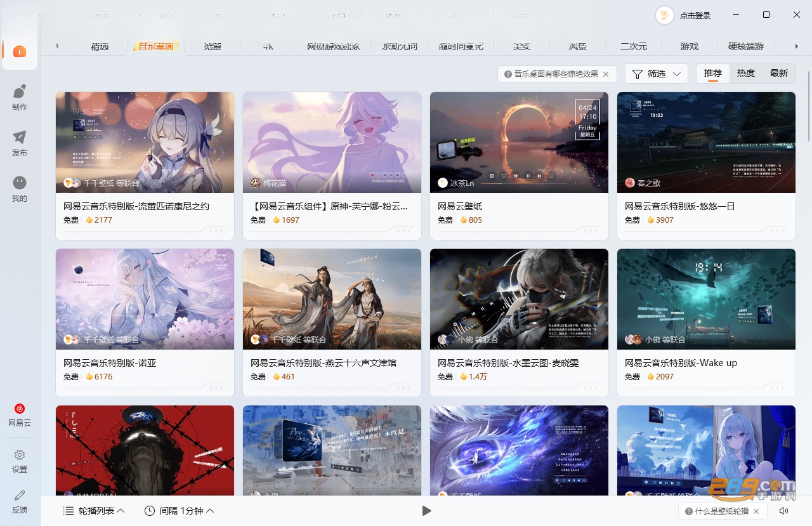The image size is (812, 526).
Task: Open the 诺亚 wallpaper thumbnail
Action: pos(145,299)
